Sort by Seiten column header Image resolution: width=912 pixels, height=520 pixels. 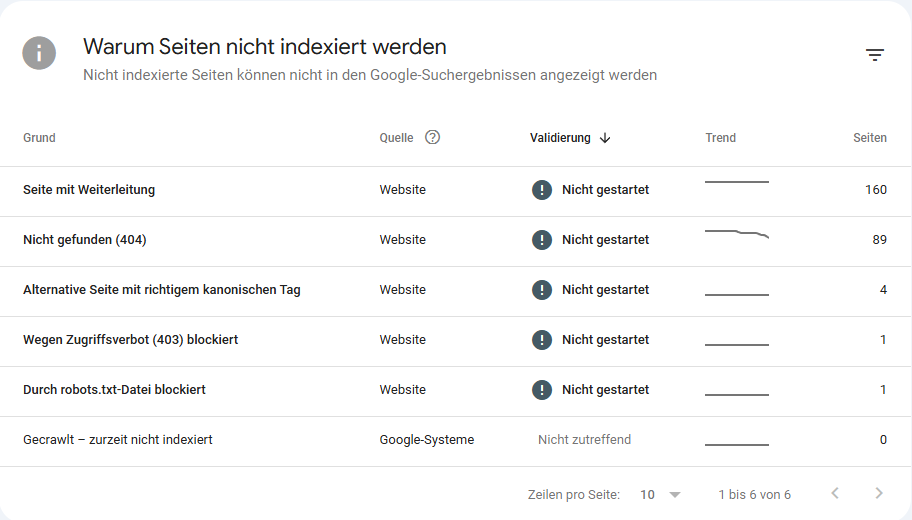pyautogui.click(x=870, y=138)
